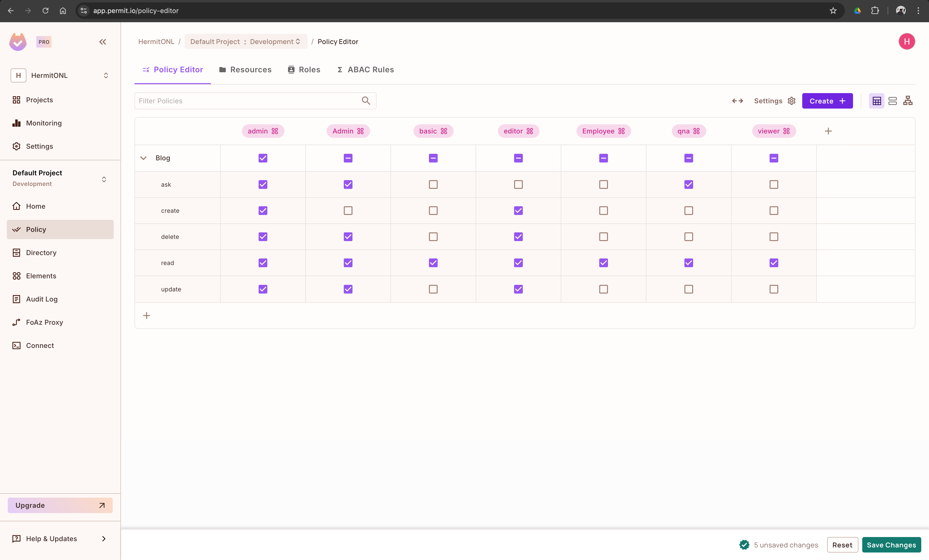Go to Home in sidebar
The width and height of the screenshot is (929, 560).
tap(60, 206)
